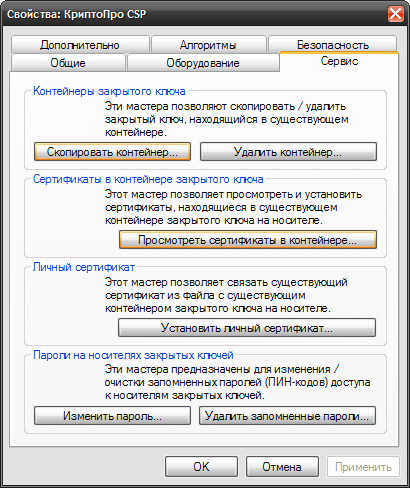Click Скопировать контейнер button

(112, 152)
